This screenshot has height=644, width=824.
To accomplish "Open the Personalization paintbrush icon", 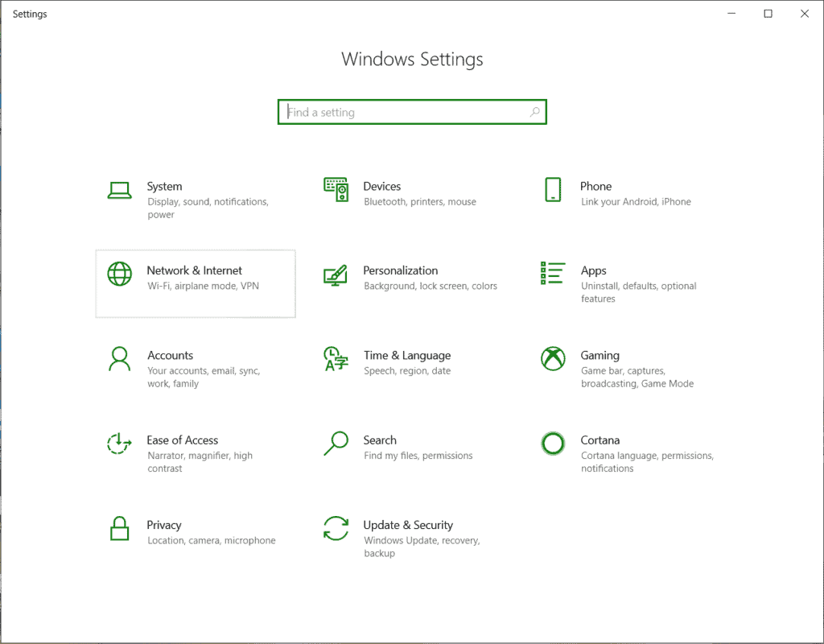I will (336, 275).
